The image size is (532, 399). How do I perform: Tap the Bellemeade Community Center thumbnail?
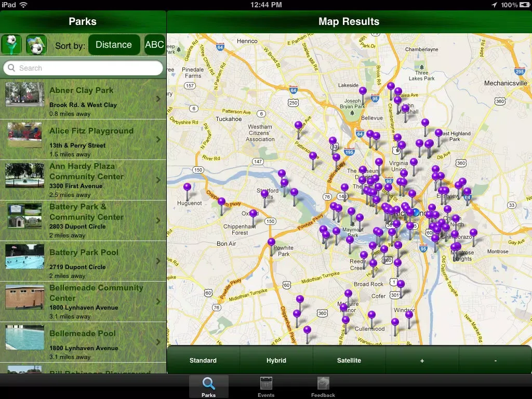(x=25, y=297)
